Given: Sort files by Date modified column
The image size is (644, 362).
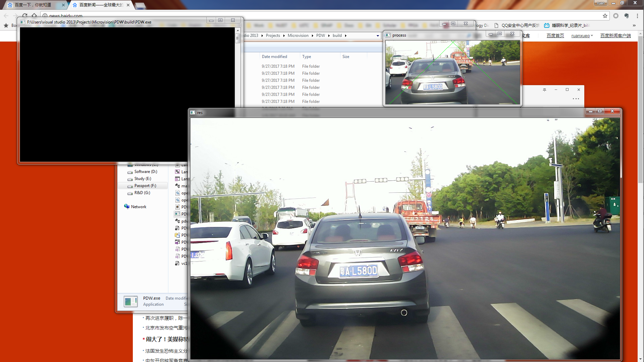Looking at the screenshot, I should tap(274, 57).
